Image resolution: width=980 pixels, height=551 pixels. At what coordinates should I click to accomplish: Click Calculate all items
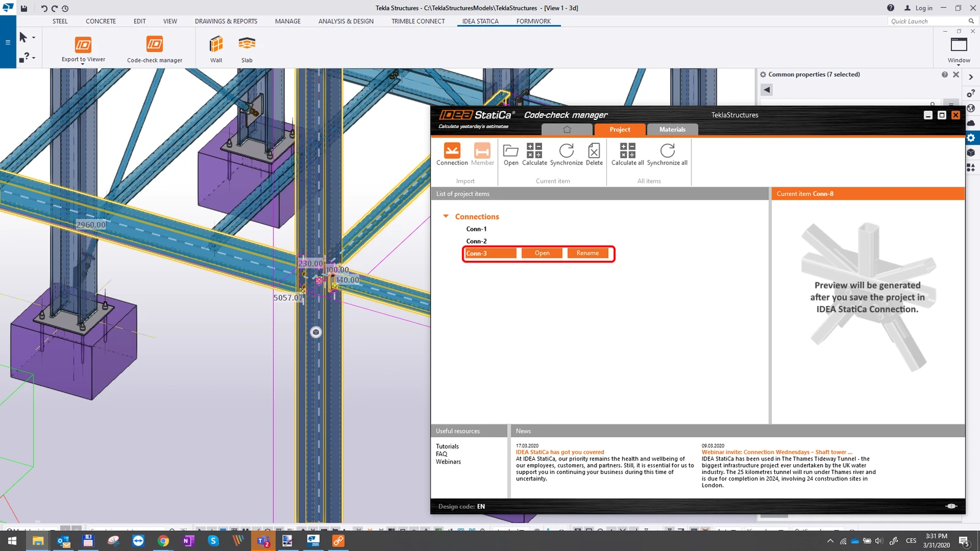pos(628,154)
